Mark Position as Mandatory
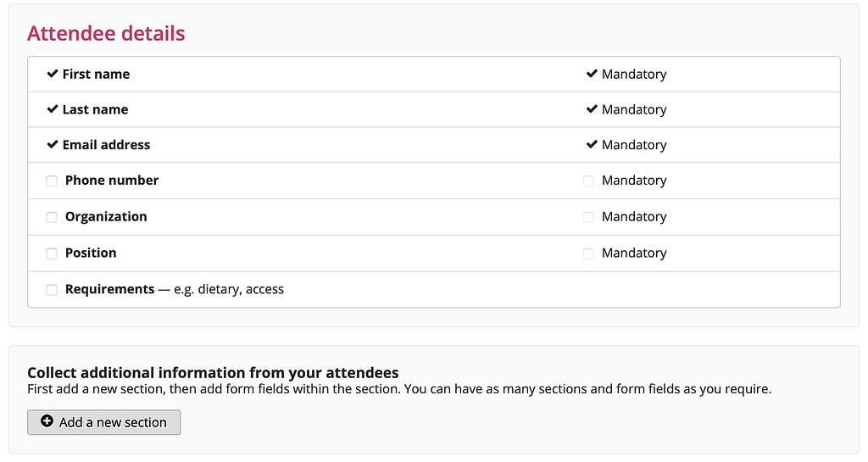This screenshot has height=462, width=868. coord(589,253)
